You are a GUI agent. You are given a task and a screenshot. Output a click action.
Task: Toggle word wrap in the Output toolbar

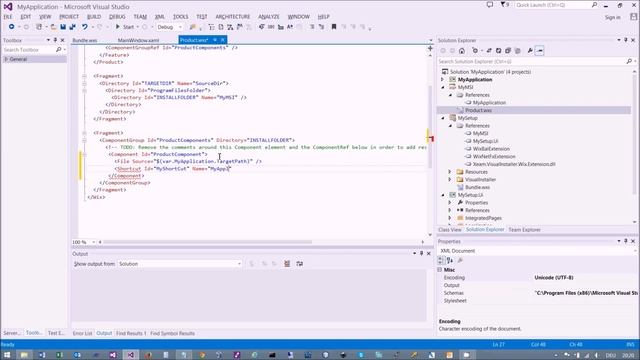point(300,264)
